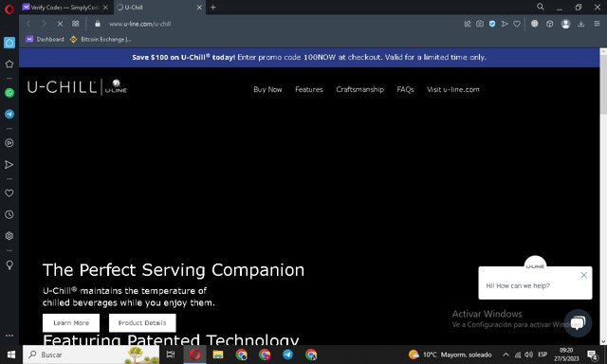Open the chat bubble widget
607x364 pixels.
(x=578, y=323)
